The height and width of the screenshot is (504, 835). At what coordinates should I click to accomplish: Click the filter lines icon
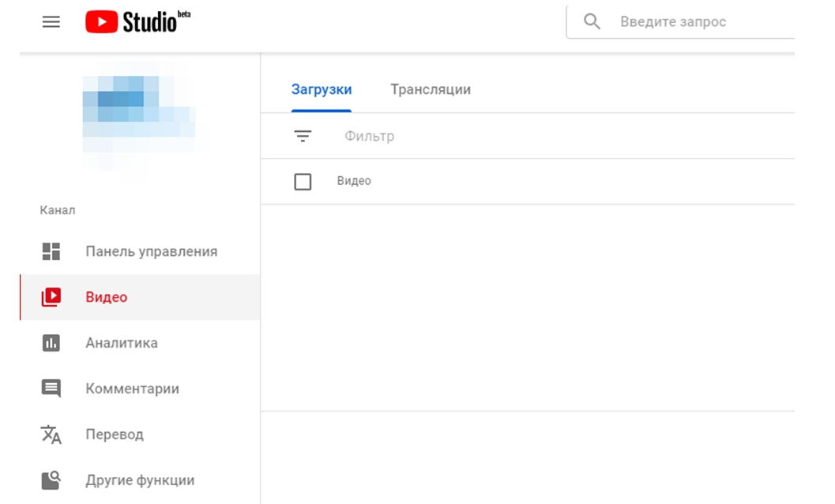pyautogui.click(x=303, y=137)
